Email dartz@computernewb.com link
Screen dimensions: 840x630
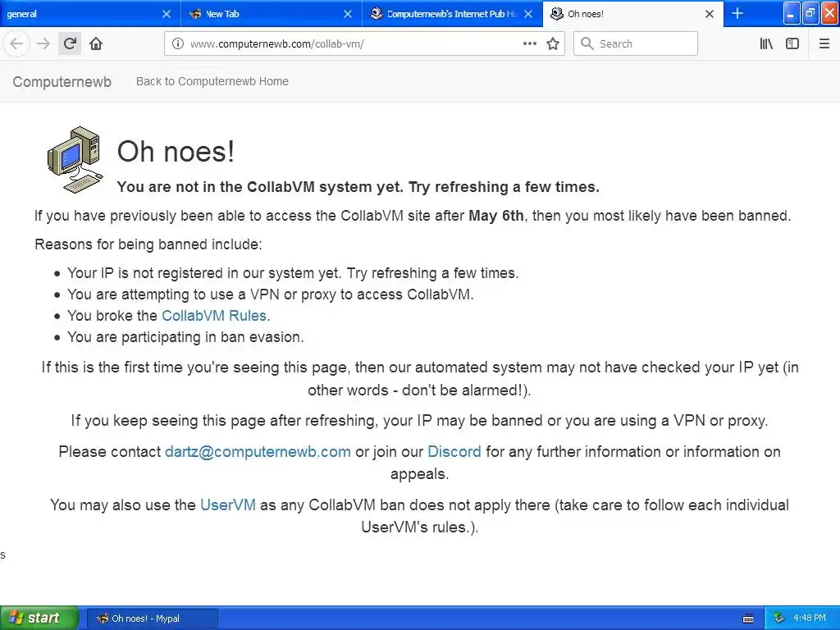coord(258,452)
